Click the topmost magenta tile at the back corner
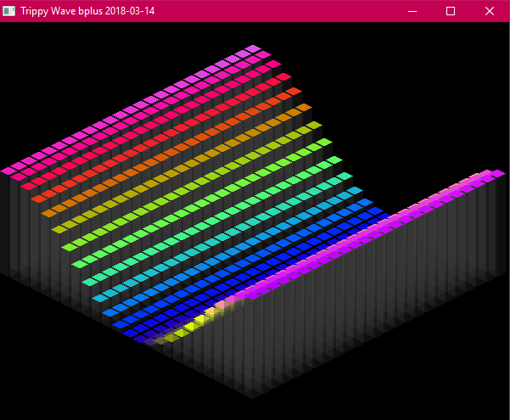Screen dimensions: 510x420 pyautogui.click(x=253, y=49)
